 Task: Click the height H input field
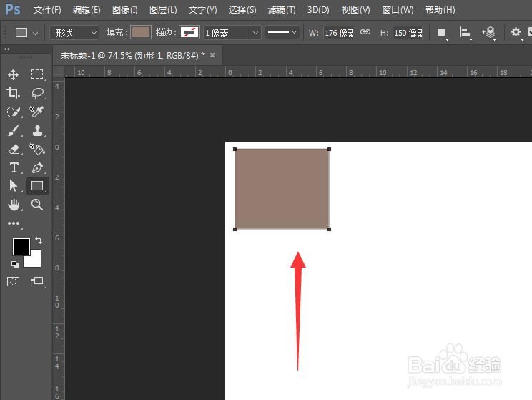click(408, 33)
